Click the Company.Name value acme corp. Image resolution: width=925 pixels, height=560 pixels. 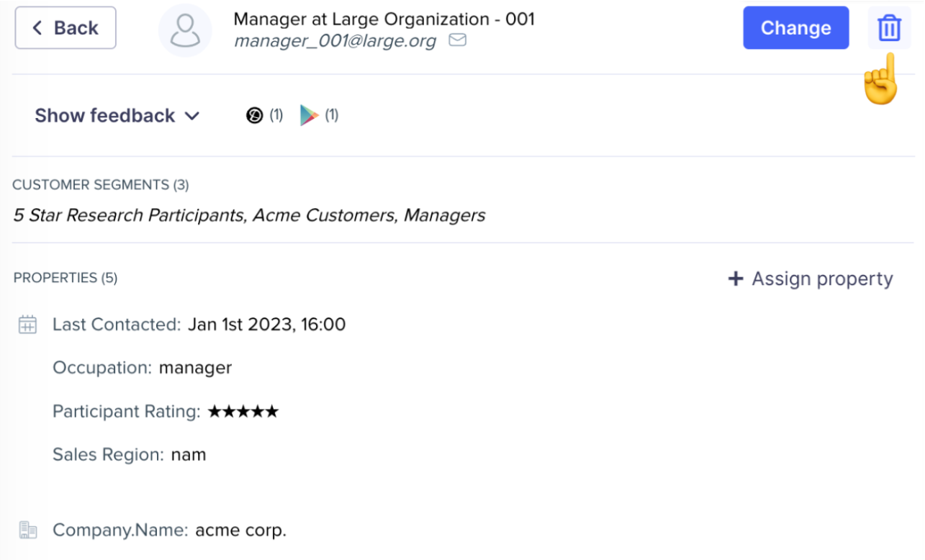(x=241, y=530)
